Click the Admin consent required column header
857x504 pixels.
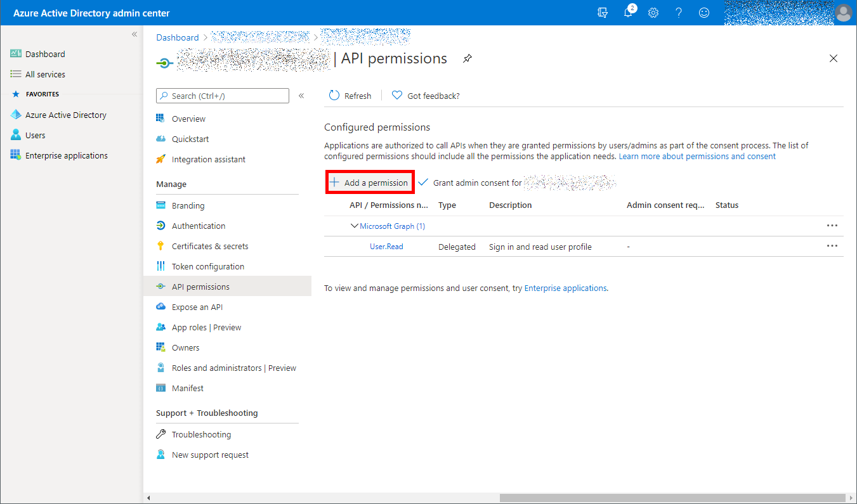pyautogui.click(x=665, y=205)
